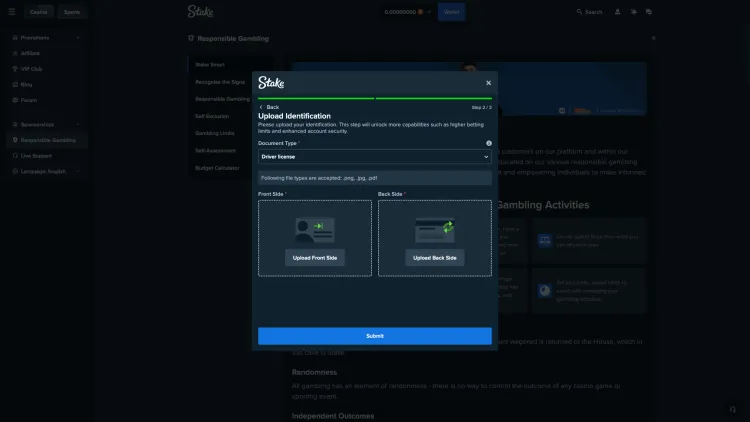This screenshot has width=750, height=422.
Task: Open the Budget Calculator menu item
Action: click(x=217, y=168)
